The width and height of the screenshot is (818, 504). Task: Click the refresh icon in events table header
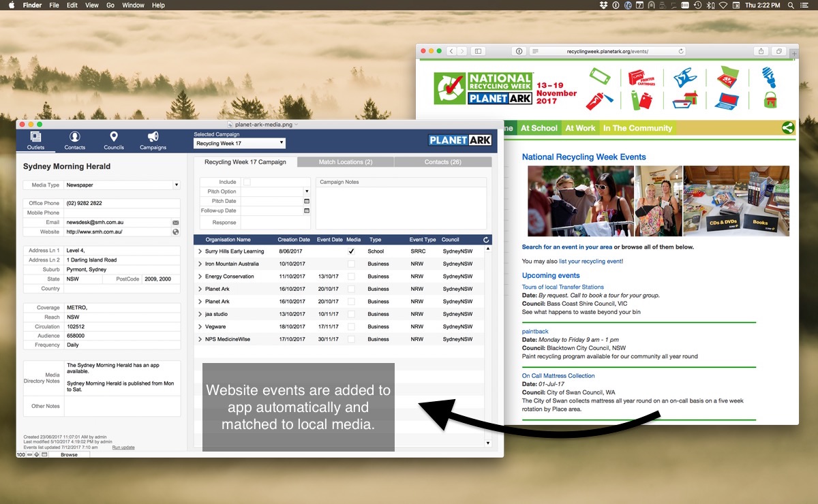486,240
